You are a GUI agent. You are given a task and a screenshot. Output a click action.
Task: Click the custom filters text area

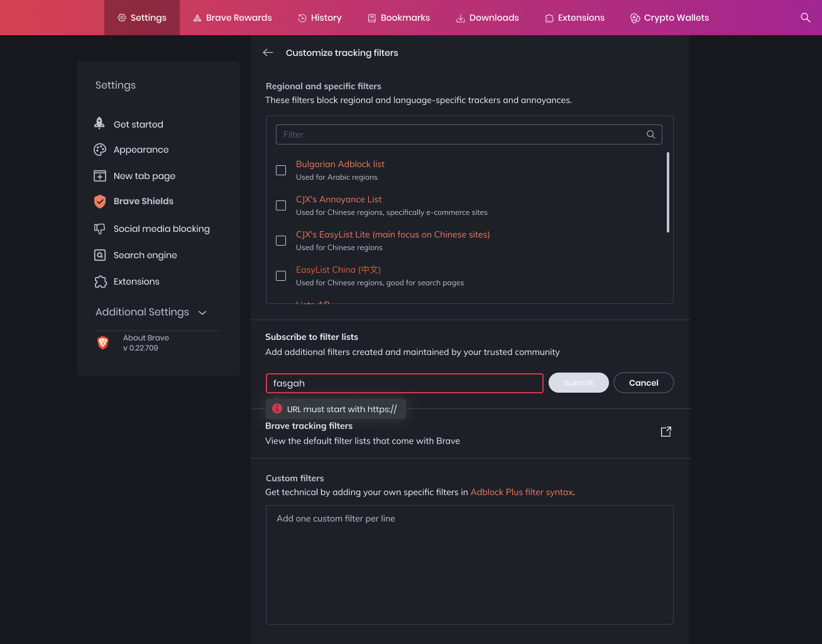point(469,565)
